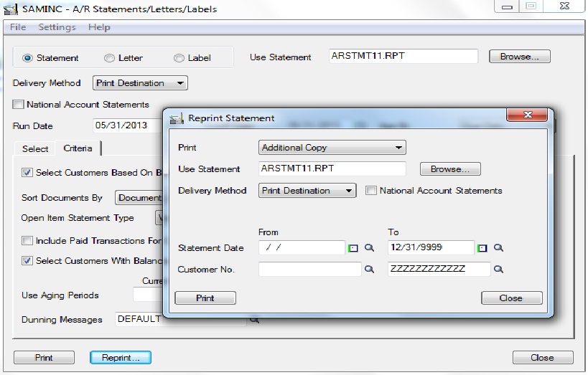Enable National Account Statements in Reprint dialog
Screen dimensions: 588x375
point(371,191)
